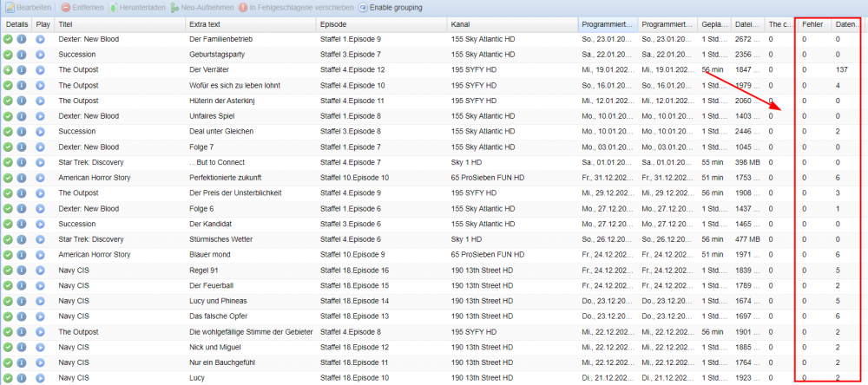868x385 pixels.
Task: Open info icon for 'Der Kandidat'
Action: point(22,224)
